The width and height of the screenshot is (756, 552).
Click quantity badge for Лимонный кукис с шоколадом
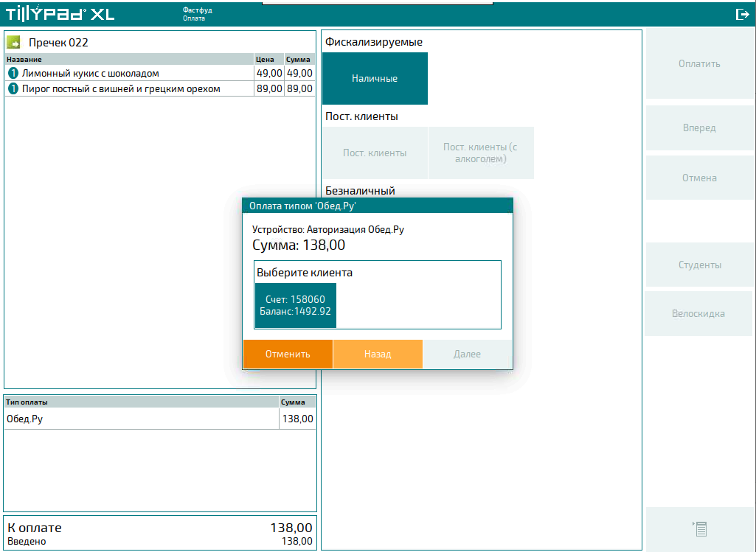coord(13,73)
